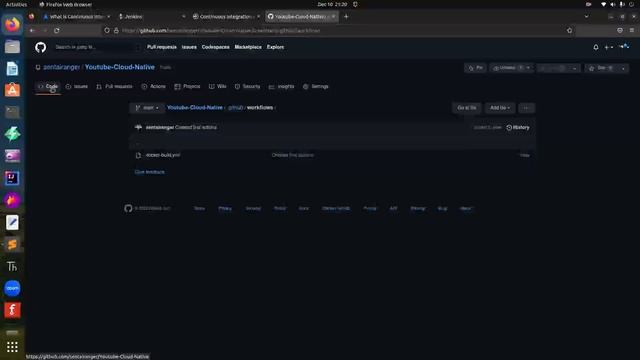The image size is (640, 360).
Task: Click the GitHub address bar URL
Action: [221, 31]
